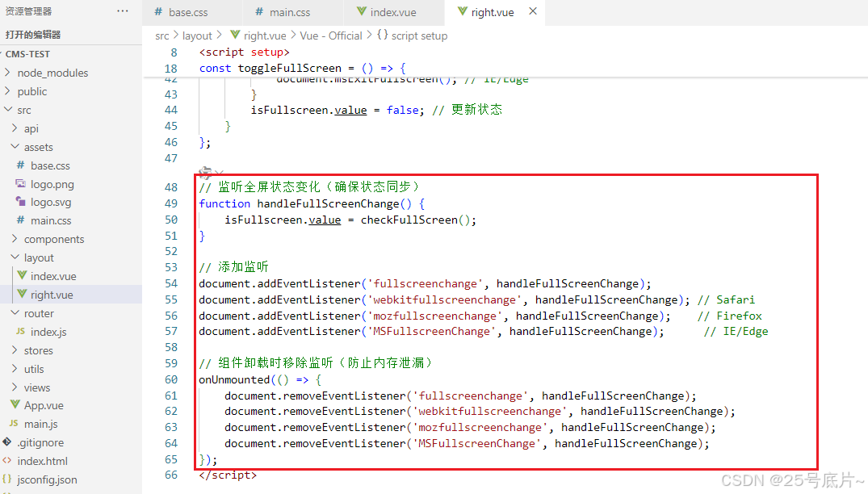
Task: Open the explorer more actions ellipsis
Action: (123, 11)
